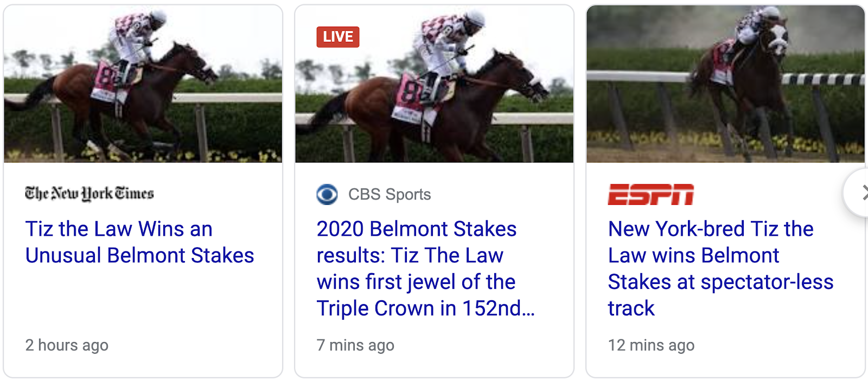Click the red LIVE badge
The width and height of the screenshot is (868, 381).
point(338,37)
